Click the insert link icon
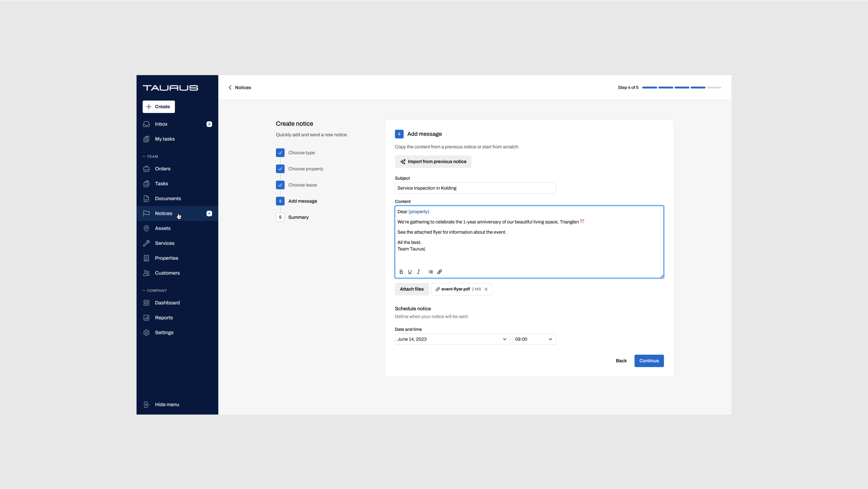This screenshot has height=489, width=868. pos(439,272)
